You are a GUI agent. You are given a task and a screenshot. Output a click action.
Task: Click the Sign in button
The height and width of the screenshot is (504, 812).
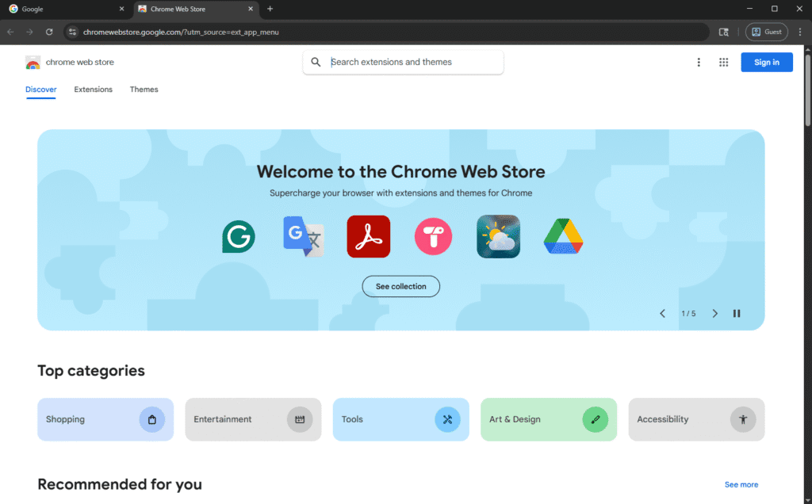click(x=766, y=62)
